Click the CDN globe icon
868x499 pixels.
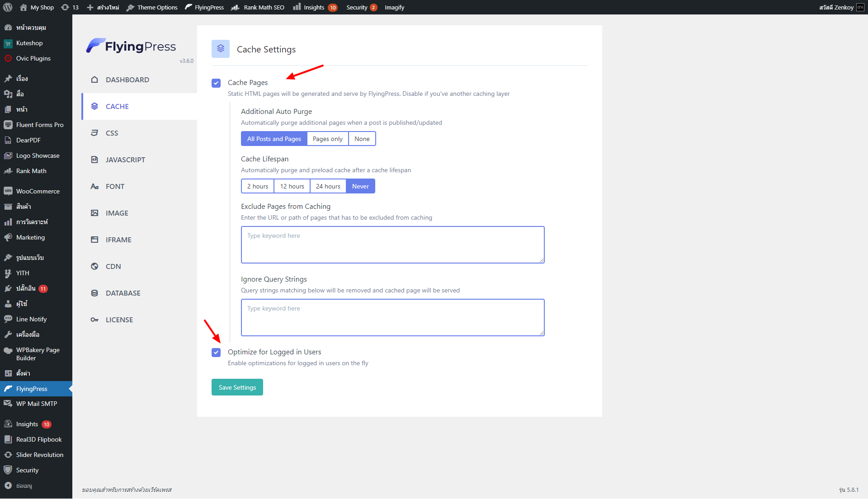pos(94,266)
